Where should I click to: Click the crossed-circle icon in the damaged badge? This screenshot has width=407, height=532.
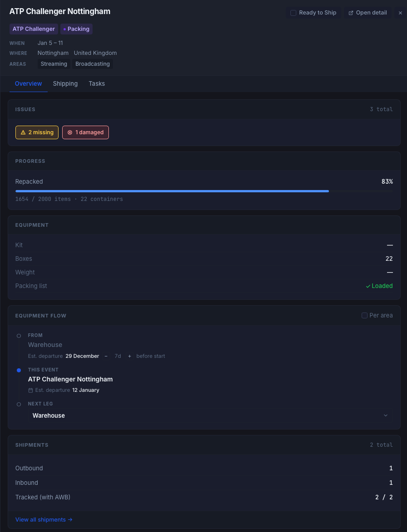click(x=69, y=132)
